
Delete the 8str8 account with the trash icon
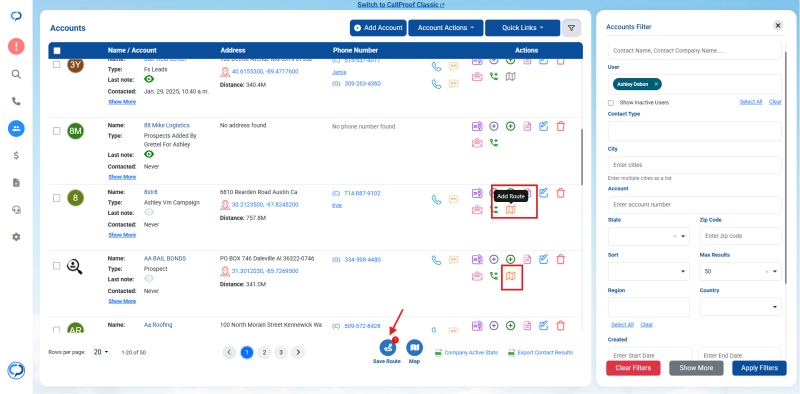561,193
